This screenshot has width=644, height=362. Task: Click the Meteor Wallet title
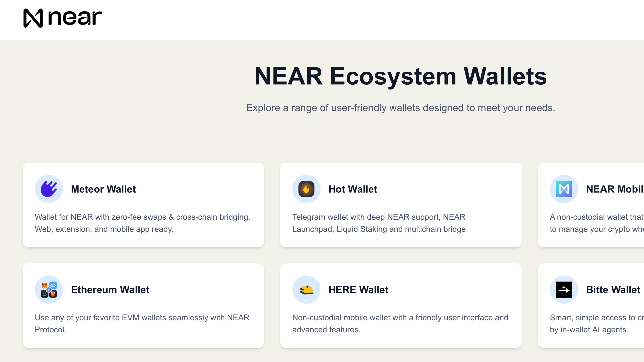[104, 189]
